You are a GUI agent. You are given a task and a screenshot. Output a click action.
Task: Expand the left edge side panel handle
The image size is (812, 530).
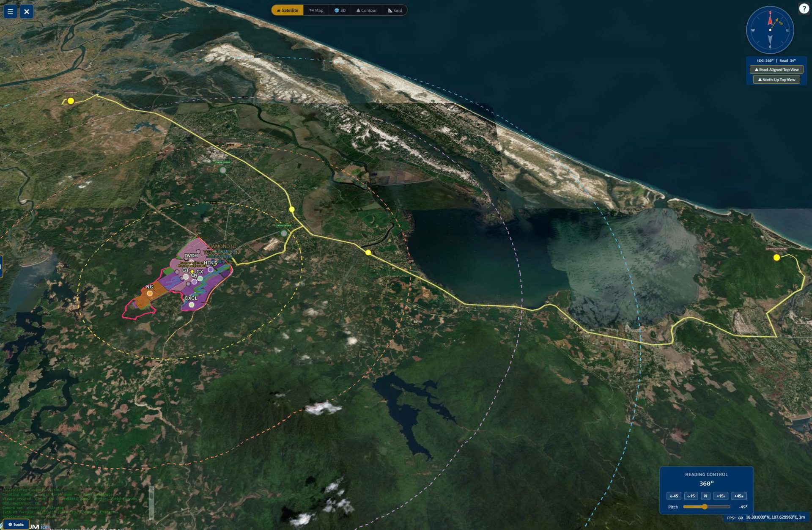pyautogui.click(x=1, y=266)
